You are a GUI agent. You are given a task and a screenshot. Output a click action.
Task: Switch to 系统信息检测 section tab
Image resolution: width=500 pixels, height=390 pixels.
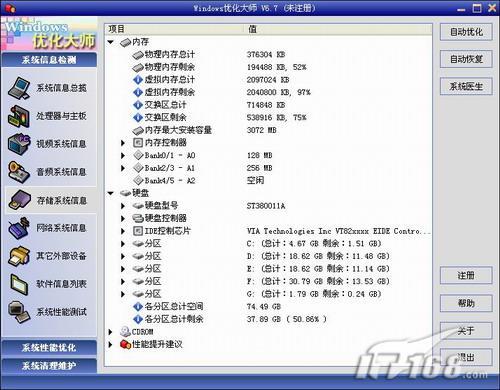coord(49,60)
